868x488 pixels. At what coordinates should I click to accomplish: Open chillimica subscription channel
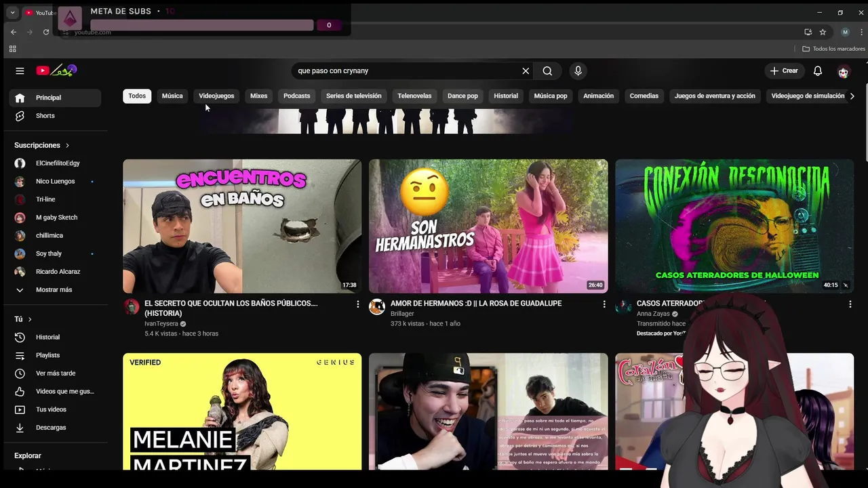pyautogui.click(x=55, y=235)
